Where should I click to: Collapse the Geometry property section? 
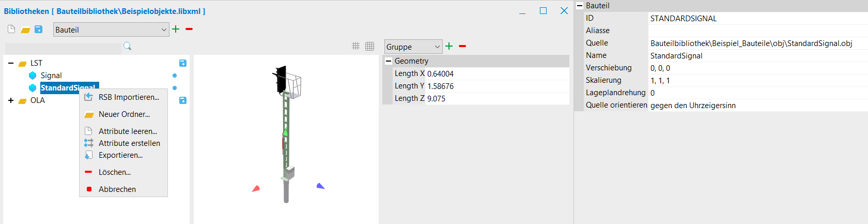click(389, 61)
